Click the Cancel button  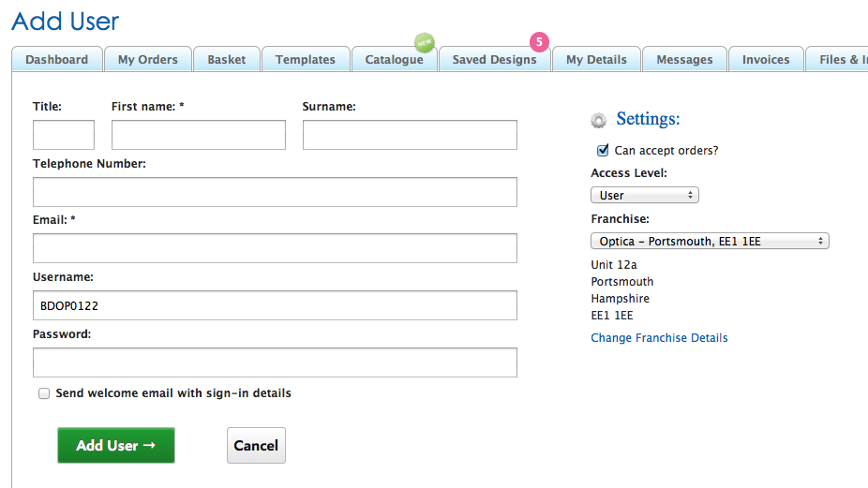(x=256, y=446)
